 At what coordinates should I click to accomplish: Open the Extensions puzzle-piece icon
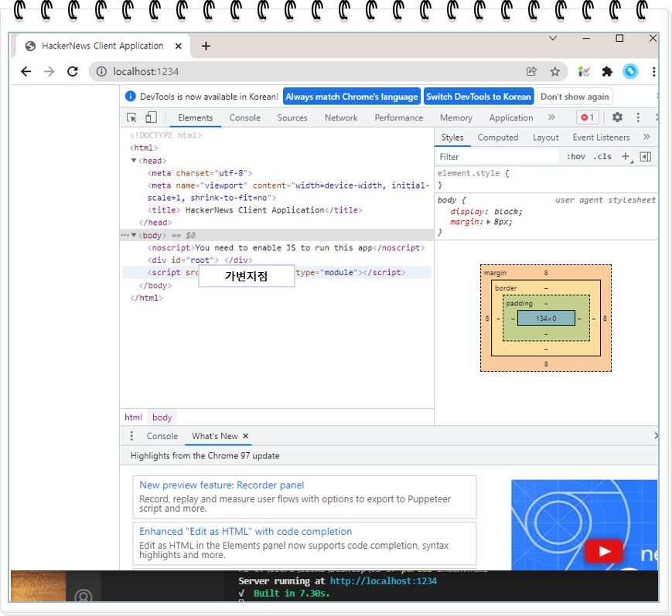coord(607,72)
